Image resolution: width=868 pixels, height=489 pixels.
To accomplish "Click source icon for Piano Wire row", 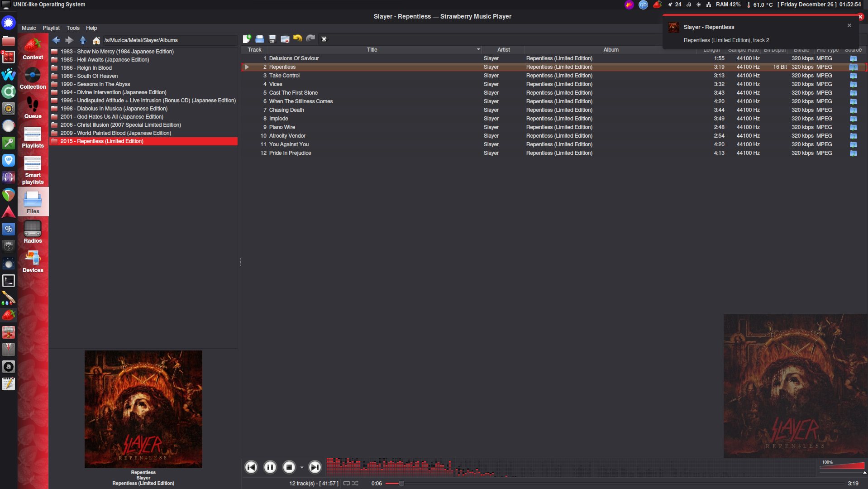I will click(x=853, y=127).
